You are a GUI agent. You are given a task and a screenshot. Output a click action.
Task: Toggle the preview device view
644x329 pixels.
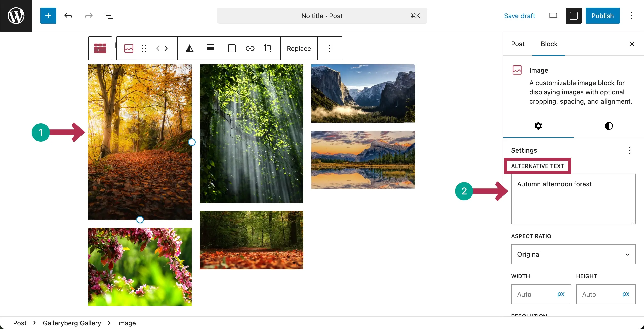tap(553, 15)
